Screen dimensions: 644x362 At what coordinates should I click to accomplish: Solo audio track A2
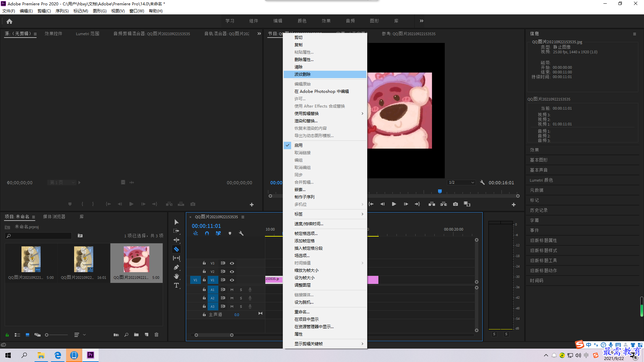[241, 298]
